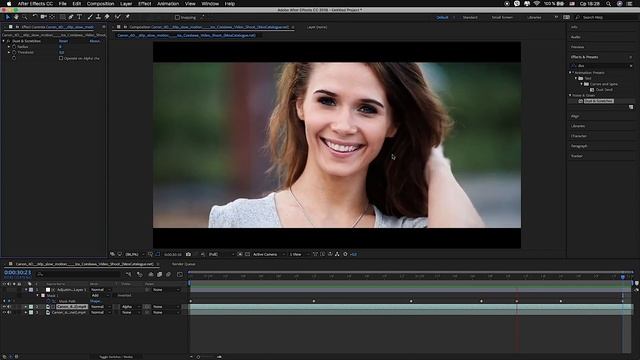Open the Character panel
The image size is (640, 360).
[579, 136]
